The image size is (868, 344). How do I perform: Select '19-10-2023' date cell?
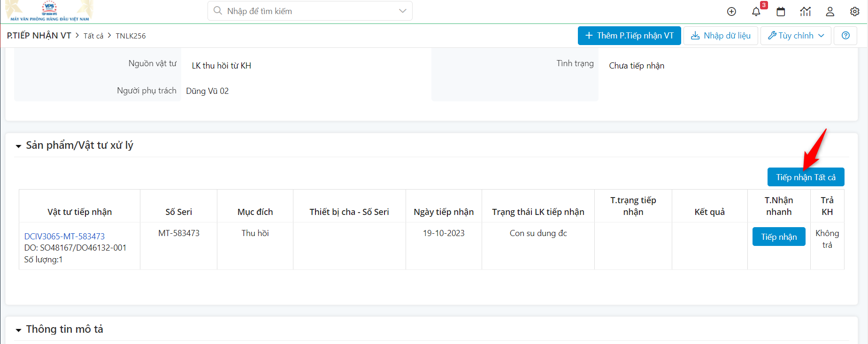[x=444, y=233]
